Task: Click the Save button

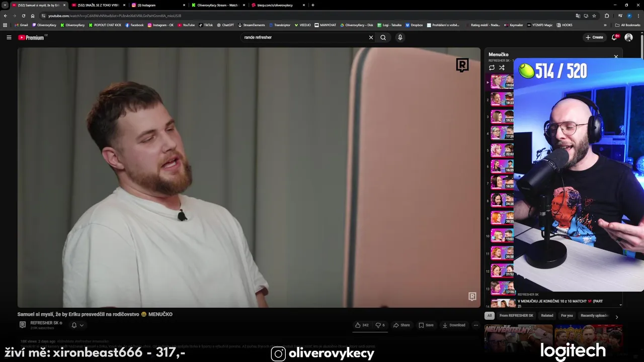Action: (426, 325)
